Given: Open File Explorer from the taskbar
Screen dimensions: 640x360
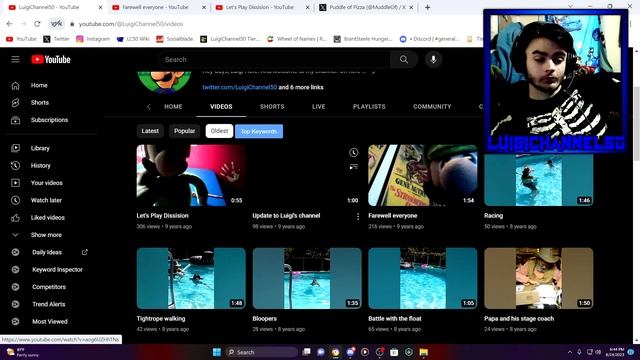Looking at the screenshot, I should 424,352.
